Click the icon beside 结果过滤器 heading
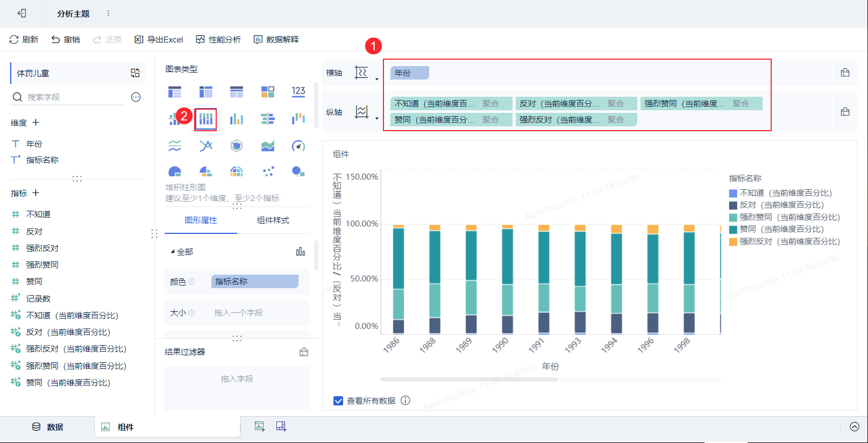This screenshot has height=443, width=868. (x=304, y=352)
